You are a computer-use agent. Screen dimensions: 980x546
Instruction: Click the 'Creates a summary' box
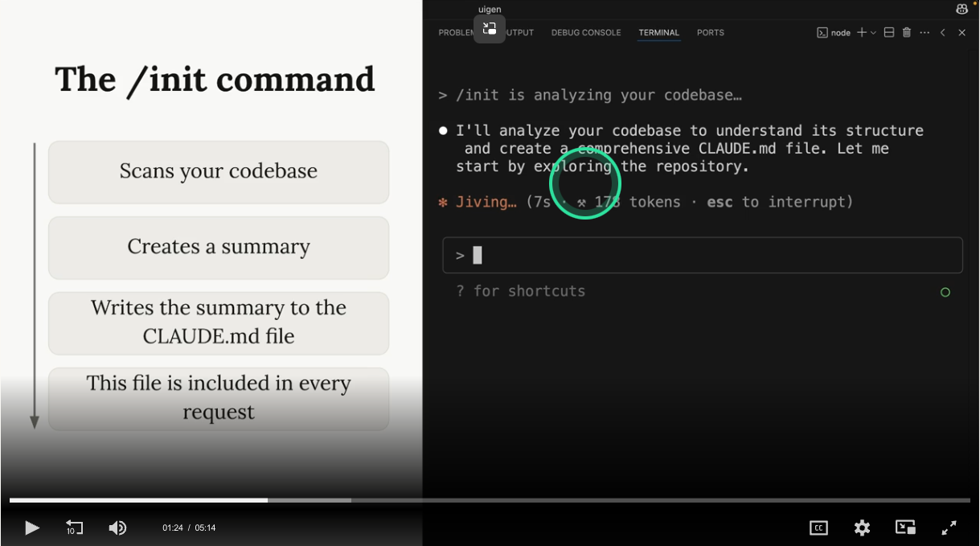pyautogui.click(x=219, y=248)
